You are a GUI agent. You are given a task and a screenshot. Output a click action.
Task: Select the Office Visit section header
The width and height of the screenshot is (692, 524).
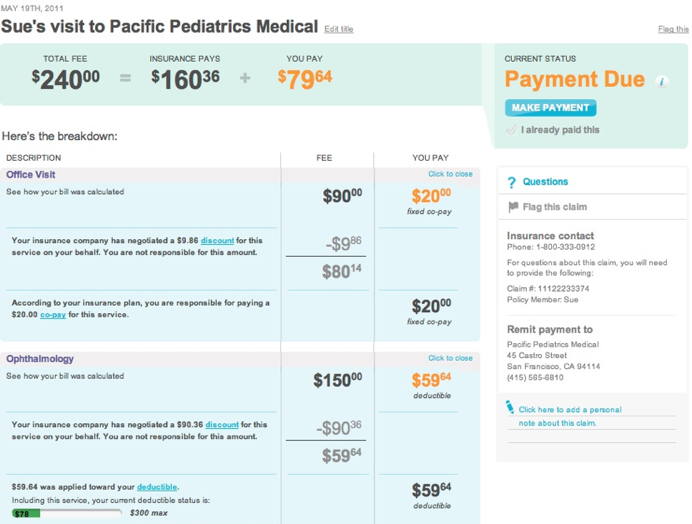click(31, 175)
